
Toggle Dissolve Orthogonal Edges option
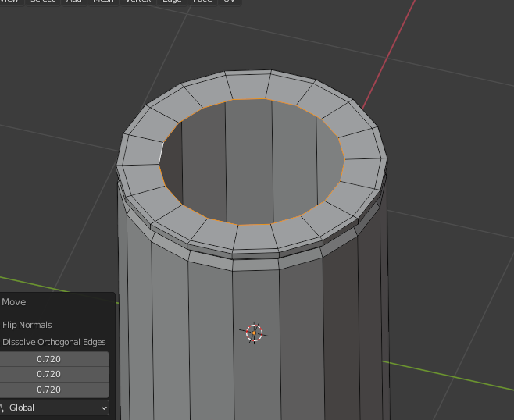click(54, 342)
